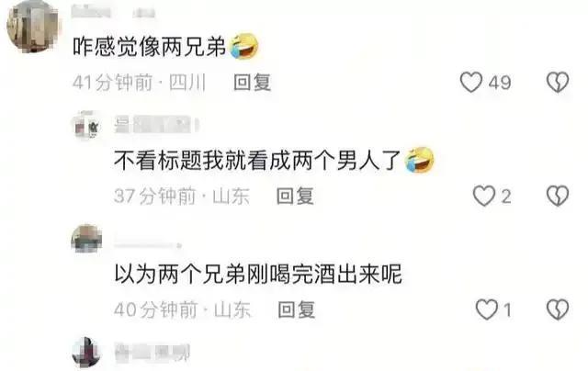Click 回复 on the 40分钟前 comment

tap(296, 309)
